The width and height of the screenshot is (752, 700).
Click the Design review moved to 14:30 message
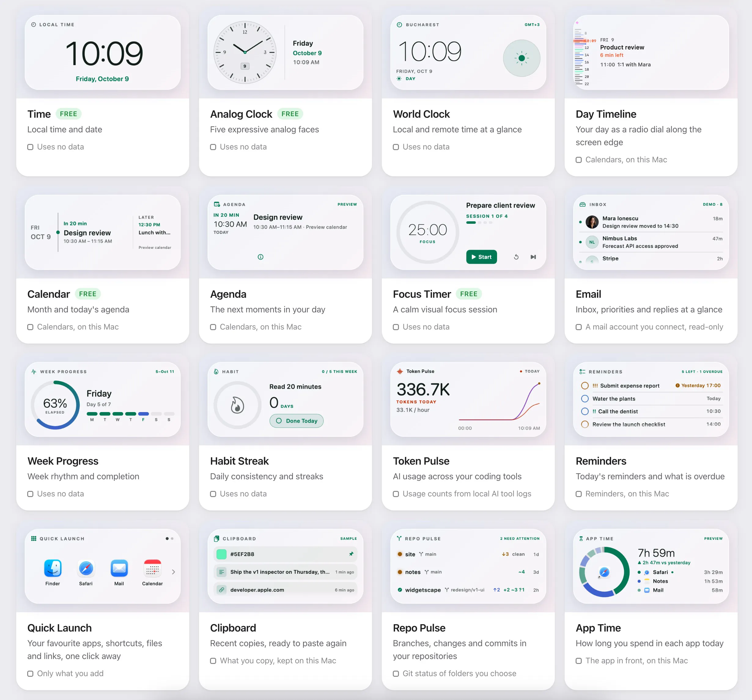pyautogui.click(x=640, y=226)
